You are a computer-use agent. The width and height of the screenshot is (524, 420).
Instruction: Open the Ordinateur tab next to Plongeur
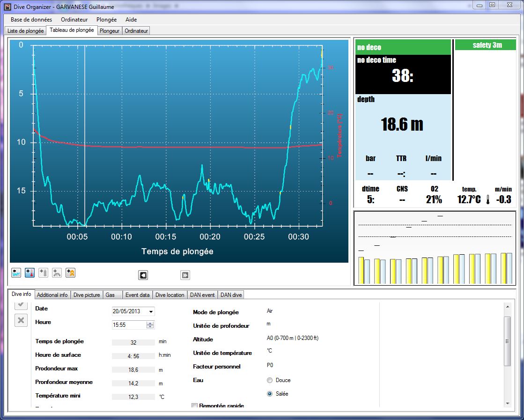[136, 31]
